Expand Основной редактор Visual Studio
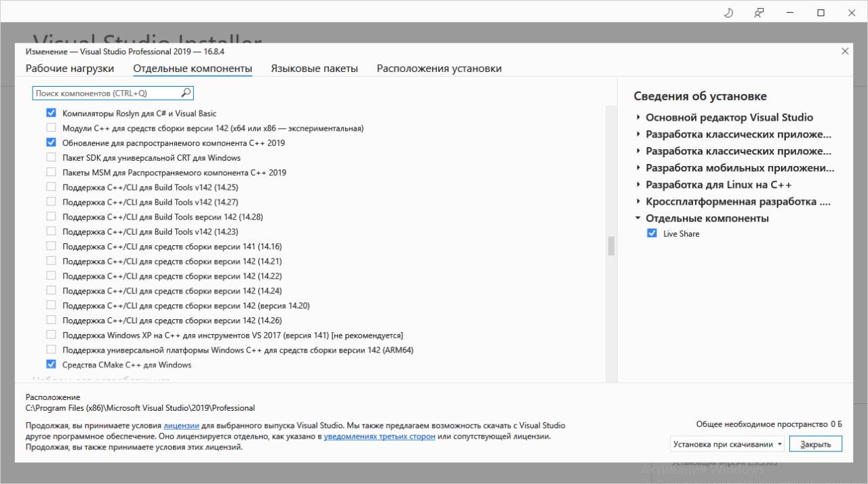 (x=638, y=117)
